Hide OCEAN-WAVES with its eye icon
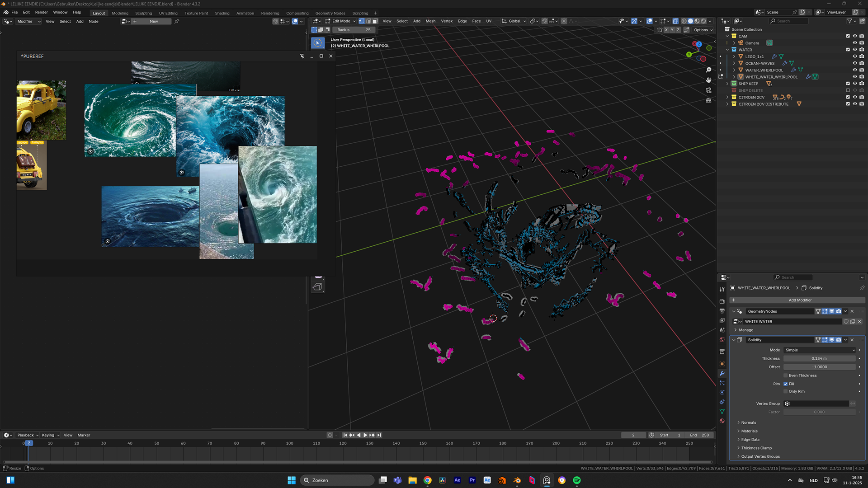This screenshot has width=868, height=488. (x=854, y=63)
